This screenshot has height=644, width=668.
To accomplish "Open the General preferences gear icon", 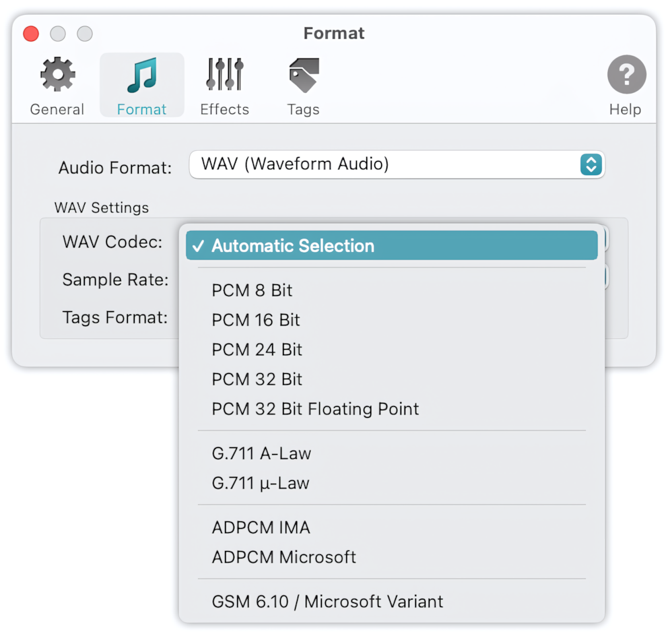I will 57,74.
